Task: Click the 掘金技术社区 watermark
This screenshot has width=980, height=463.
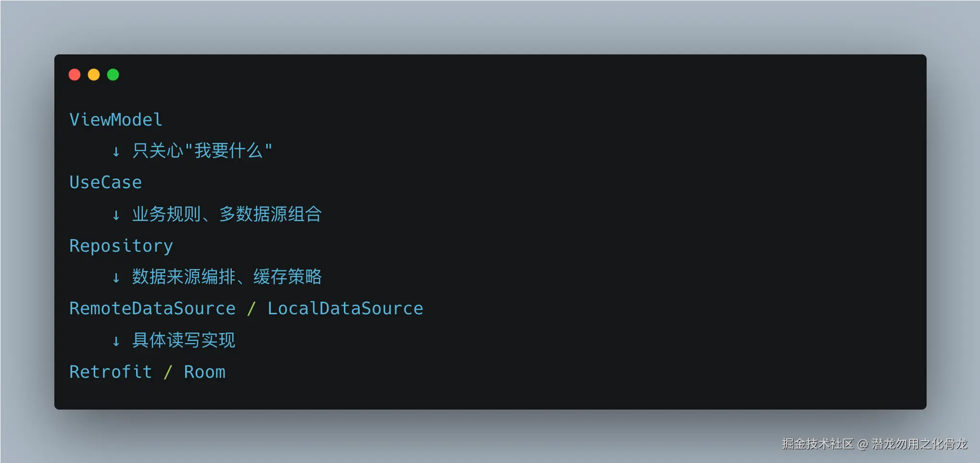Action: [x=817, y=444]
